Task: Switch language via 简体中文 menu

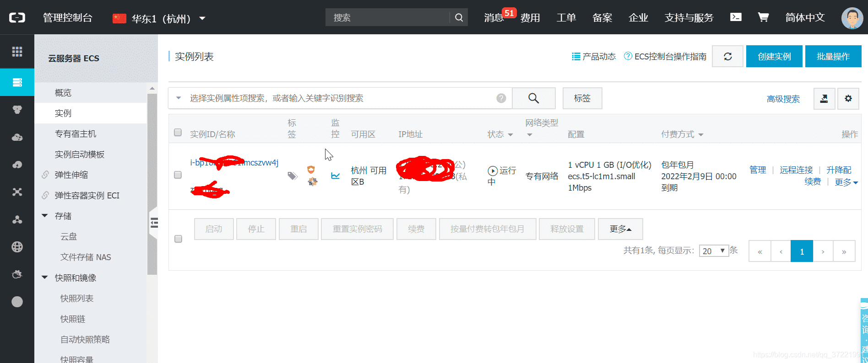Action: pyautogui.click(x=805, y=18)
